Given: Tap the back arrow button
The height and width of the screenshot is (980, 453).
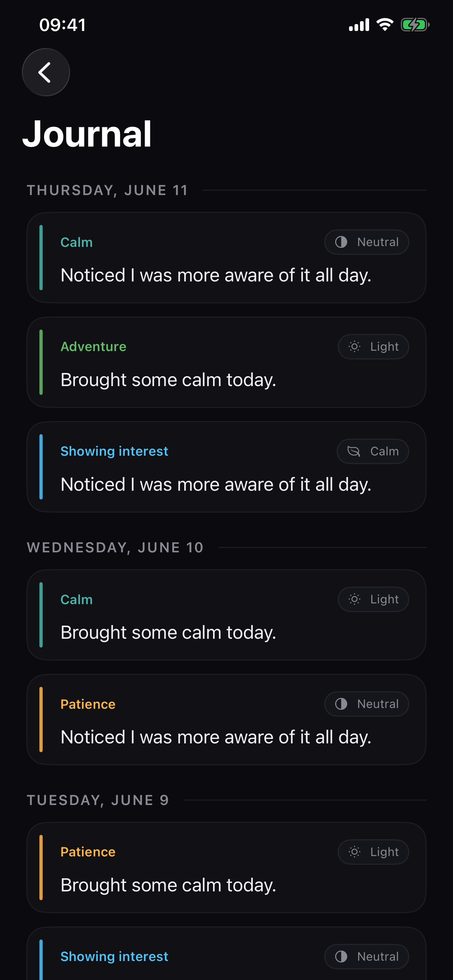Looking at the screenshot, I should [46, 72].
